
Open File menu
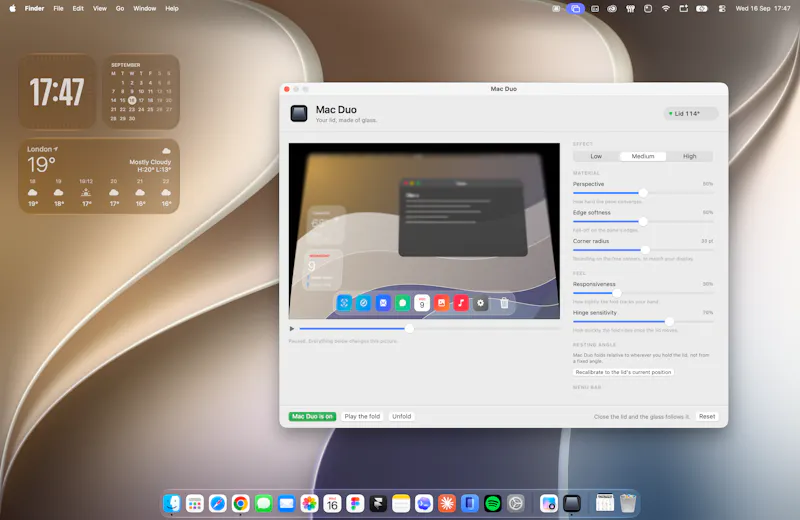pyautogui.click(x=59, y=8)
